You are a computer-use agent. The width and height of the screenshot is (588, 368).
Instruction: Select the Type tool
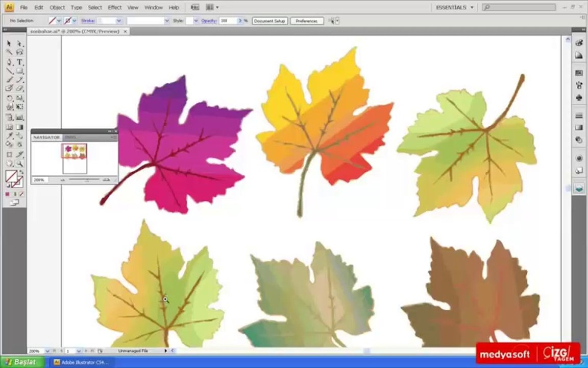(19, 62)
